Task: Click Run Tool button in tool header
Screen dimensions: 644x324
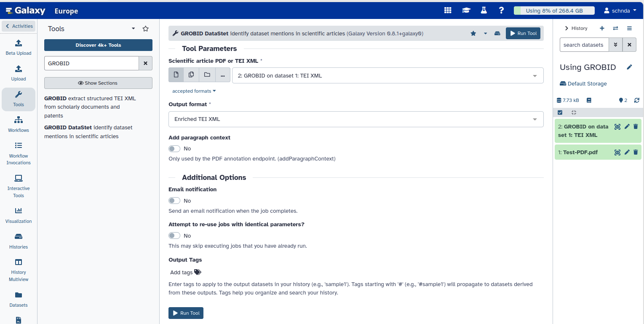Action: (523, 33)
